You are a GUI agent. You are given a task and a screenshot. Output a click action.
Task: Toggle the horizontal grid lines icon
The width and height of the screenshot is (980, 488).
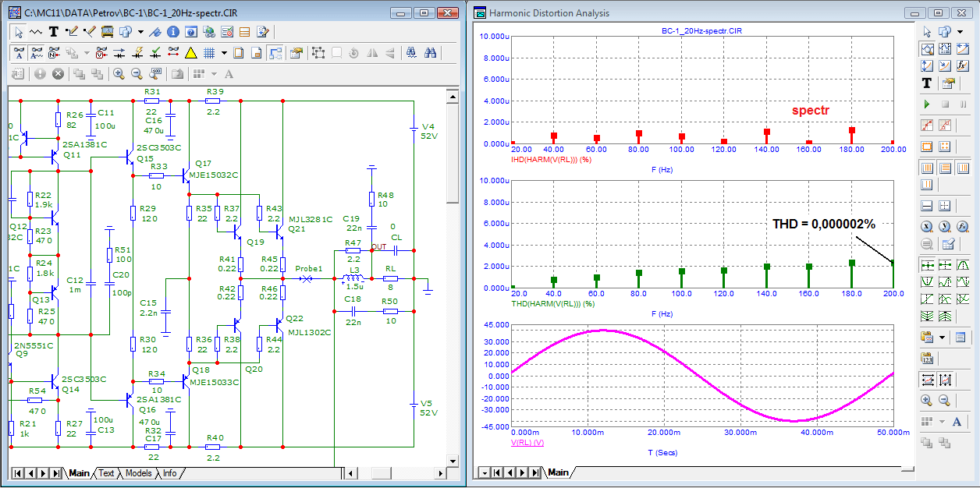(946, 168)
